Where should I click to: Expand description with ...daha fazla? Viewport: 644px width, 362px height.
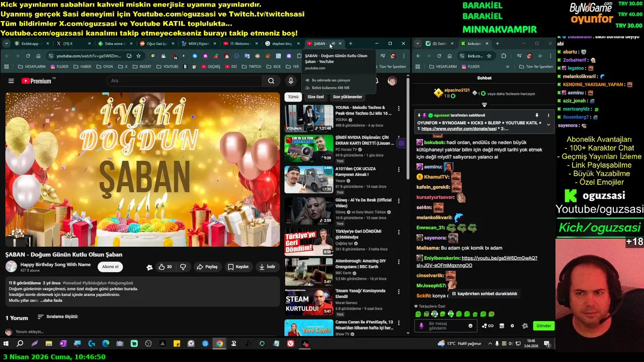pyautogui.click(x=51, y=301)
